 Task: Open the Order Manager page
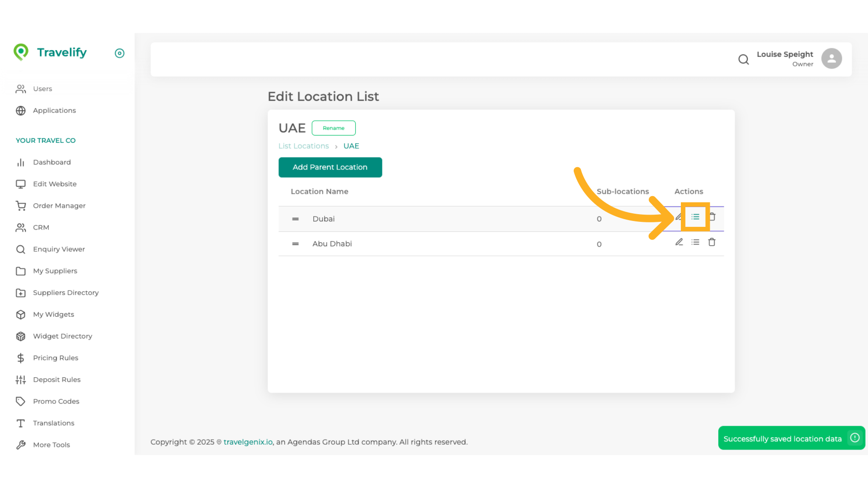[59, 206]
